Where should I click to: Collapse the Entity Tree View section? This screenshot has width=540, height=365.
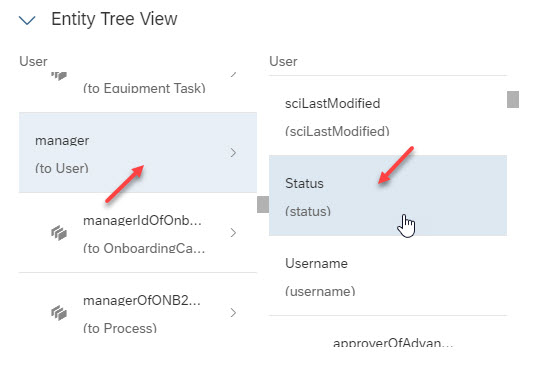(27, 20)
